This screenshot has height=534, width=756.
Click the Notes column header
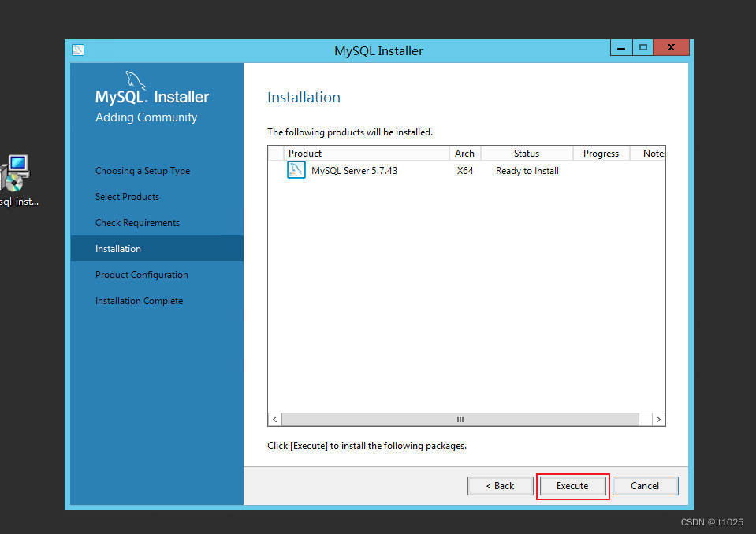pyautogui.click(x=649, y=153)
